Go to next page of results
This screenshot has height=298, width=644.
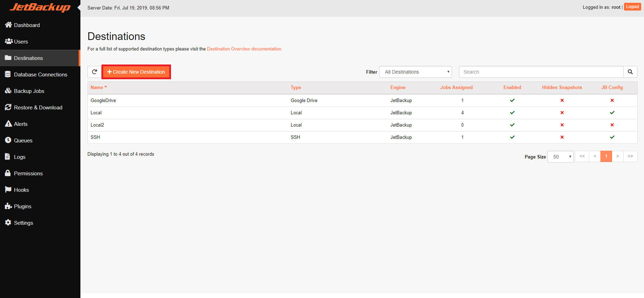click(618, 156)
